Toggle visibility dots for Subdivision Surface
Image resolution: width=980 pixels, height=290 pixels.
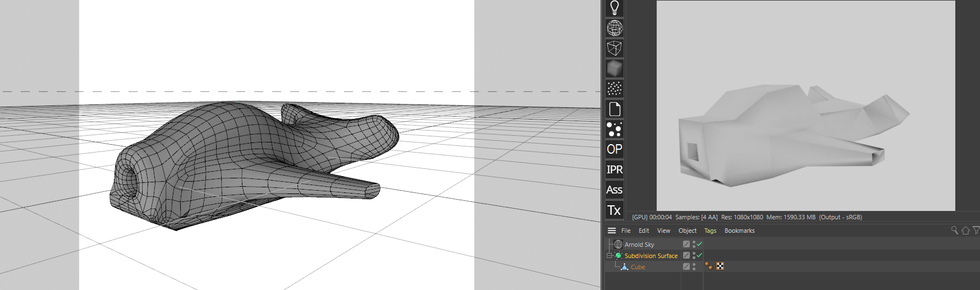click(694, 255)
